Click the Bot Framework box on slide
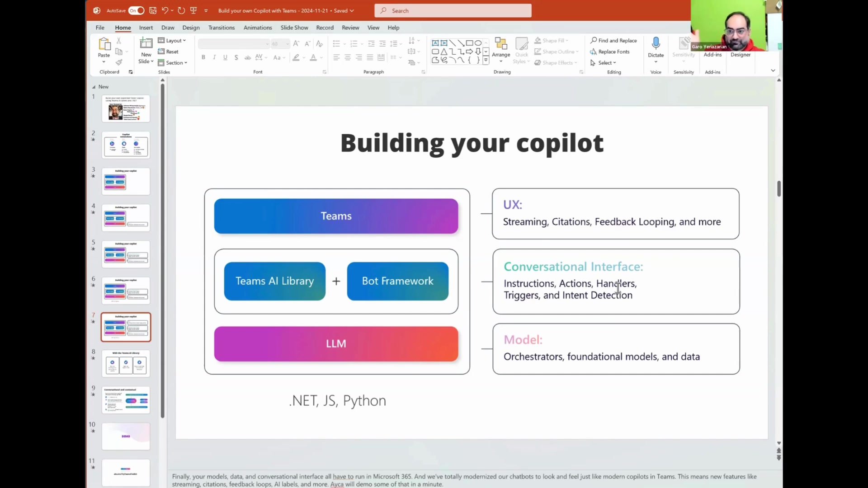The height and width of the screenshot is (488, 868). tap(398, 281)
